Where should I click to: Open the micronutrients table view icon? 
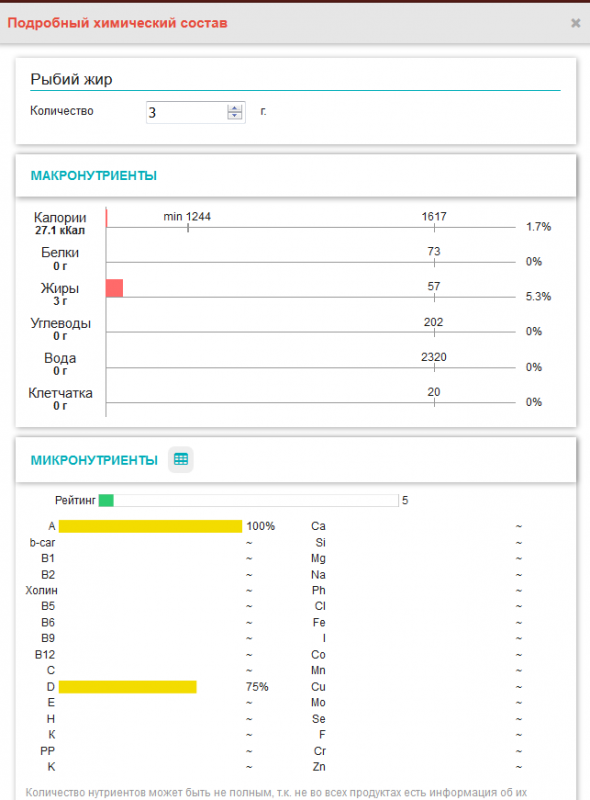coord(181,459)
